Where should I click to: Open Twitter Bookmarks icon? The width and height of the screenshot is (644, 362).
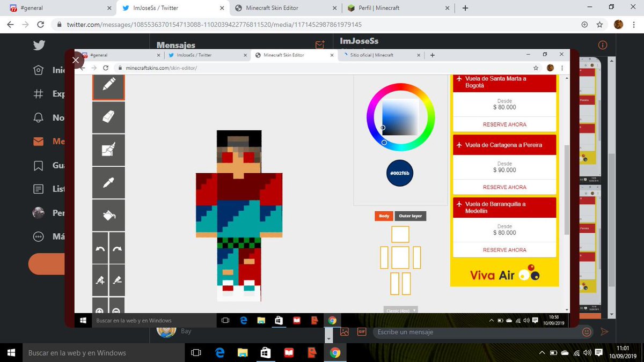[39, 165]
